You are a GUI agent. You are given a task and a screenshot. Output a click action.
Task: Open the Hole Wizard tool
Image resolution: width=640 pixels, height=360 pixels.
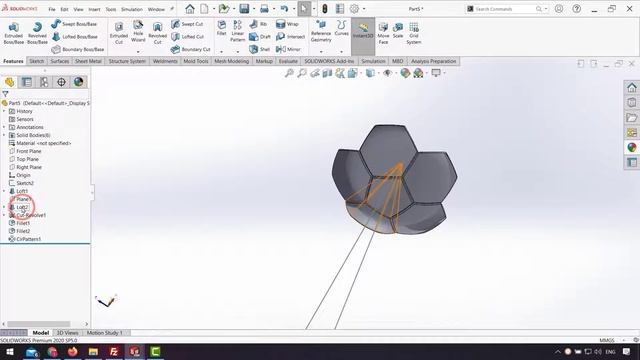138,31
